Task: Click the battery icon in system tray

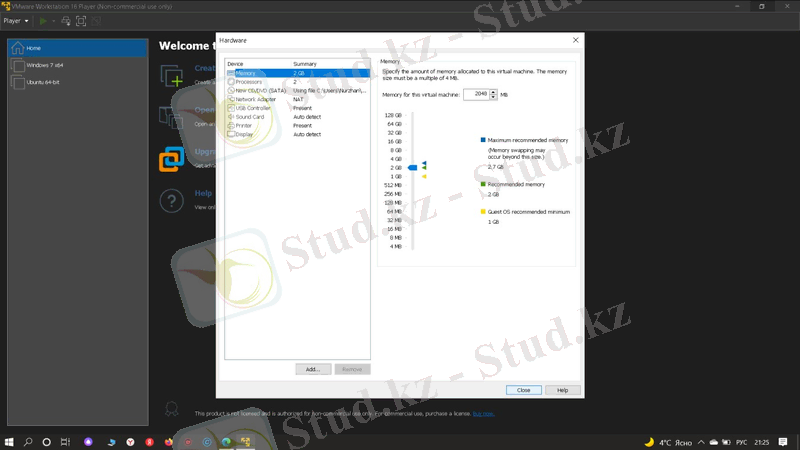Action: (x=726, y=442)
